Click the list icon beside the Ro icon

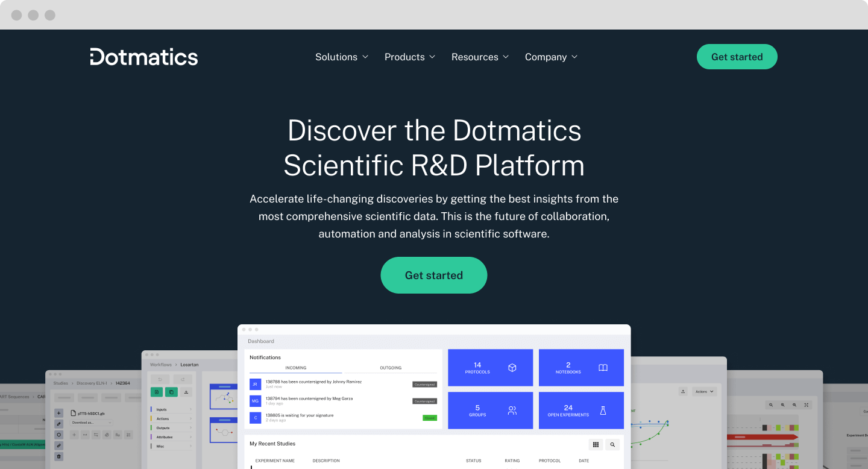(x=128, y=435)
